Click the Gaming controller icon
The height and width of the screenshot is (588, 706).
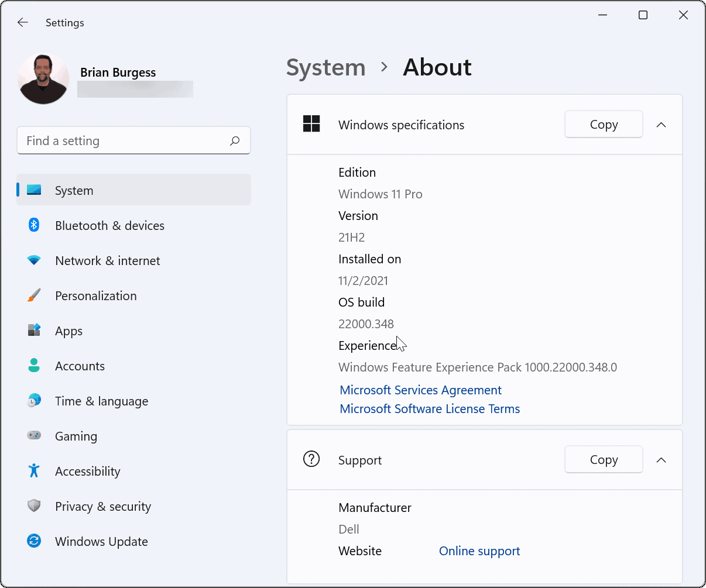pyautogui.click(x=34, y=436)
